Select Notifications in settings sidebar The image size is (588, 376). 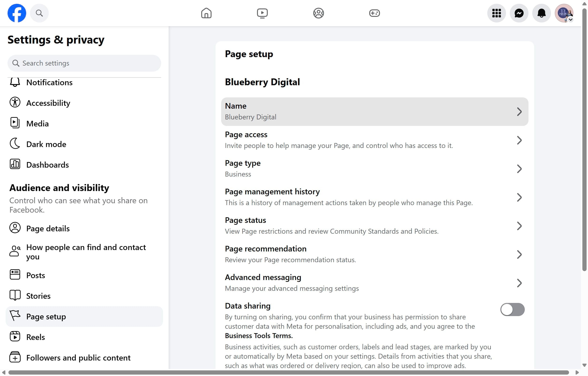[x=84, y=82]
